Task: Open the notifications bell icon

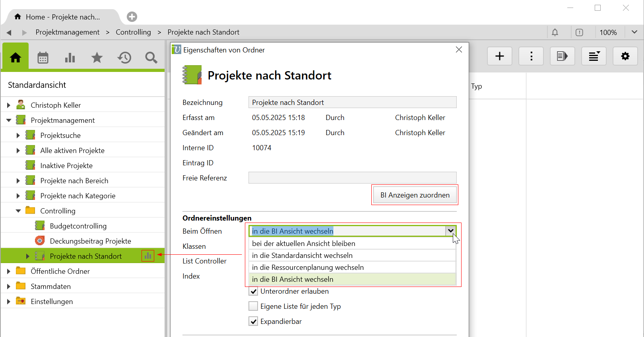Action: pos(555,33)
